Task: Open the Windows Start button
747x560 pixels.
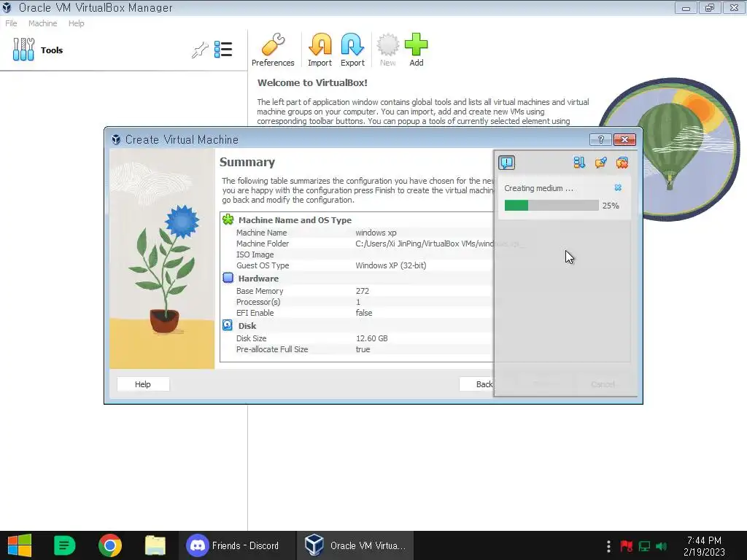Action: tap(20, 545)
